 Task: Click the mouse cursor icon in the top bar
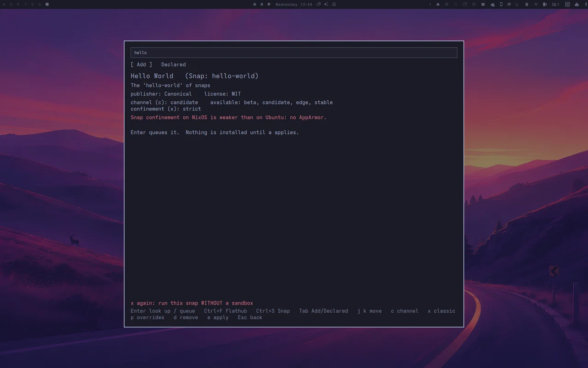(x=517, y=4)
